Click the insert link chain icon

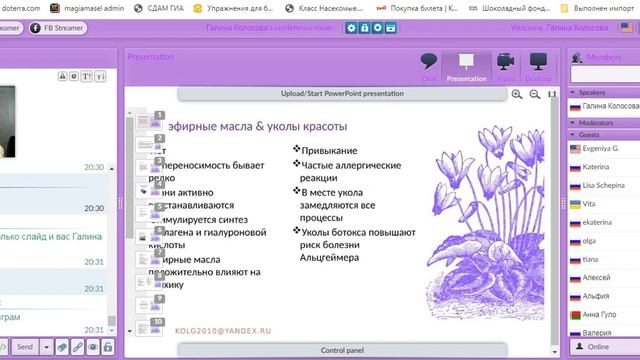77,347
